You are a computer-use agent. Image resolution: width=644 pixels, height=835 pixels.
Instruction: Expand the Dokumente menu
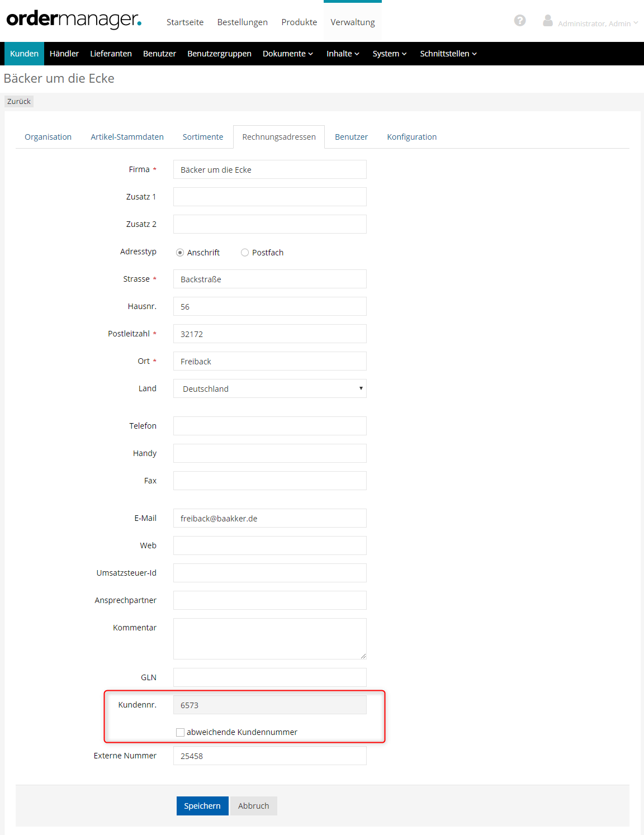point(287,54)
